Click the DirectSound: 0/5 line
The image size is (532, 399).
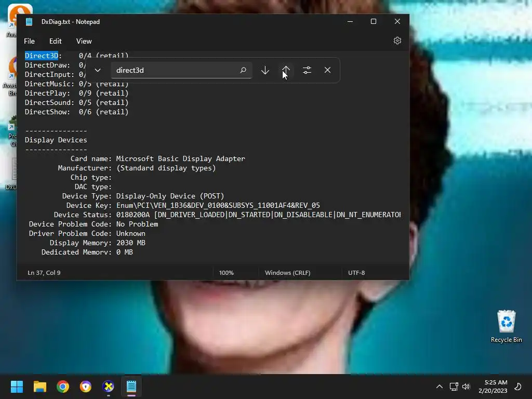pos(77,102)
